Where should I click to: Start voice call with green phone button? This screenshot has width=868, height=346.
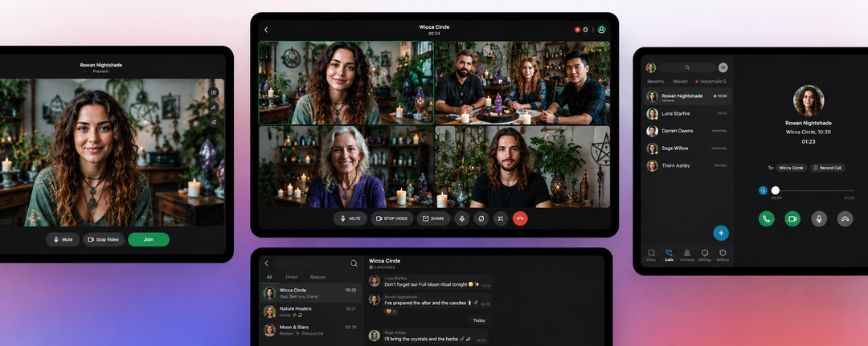[x=766, y=219]
